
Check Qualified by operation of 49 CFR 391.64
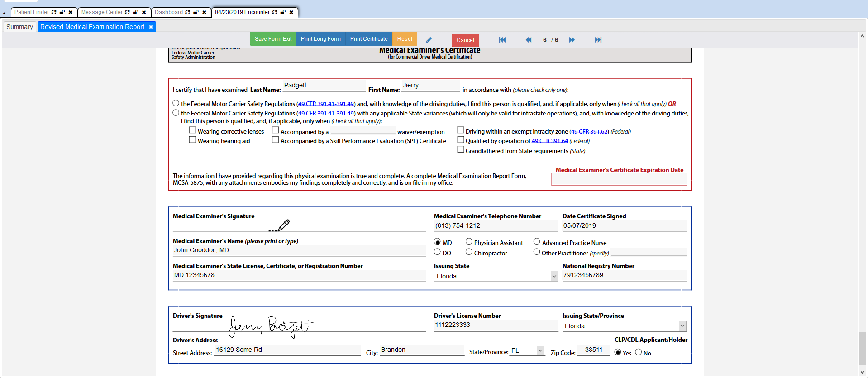click(461, 139)
